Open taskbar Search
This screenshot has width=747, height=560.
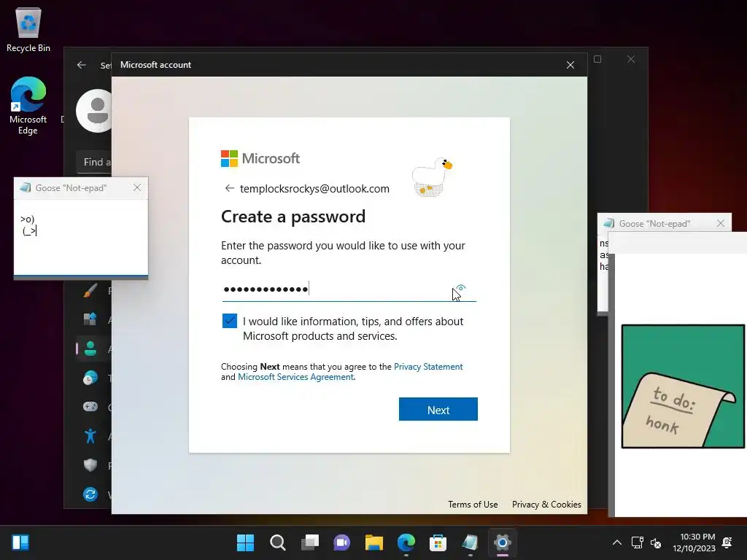278,542
